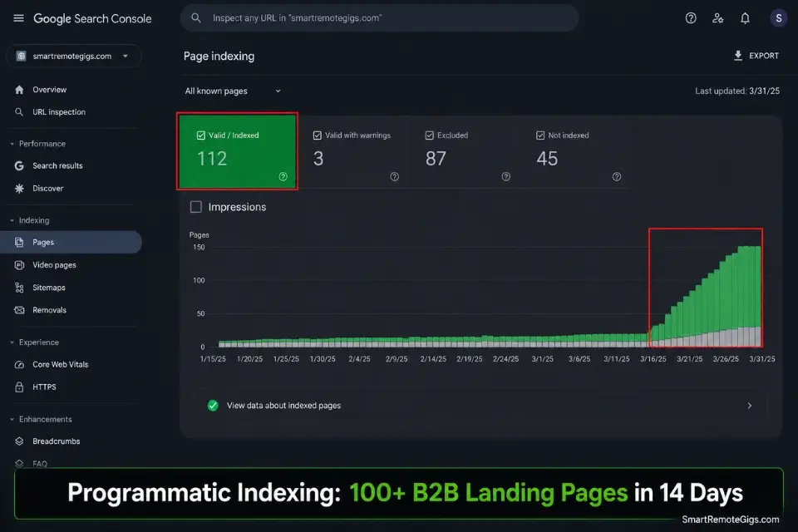
Task: Click the Removals icon
Action: click(19, 310)
